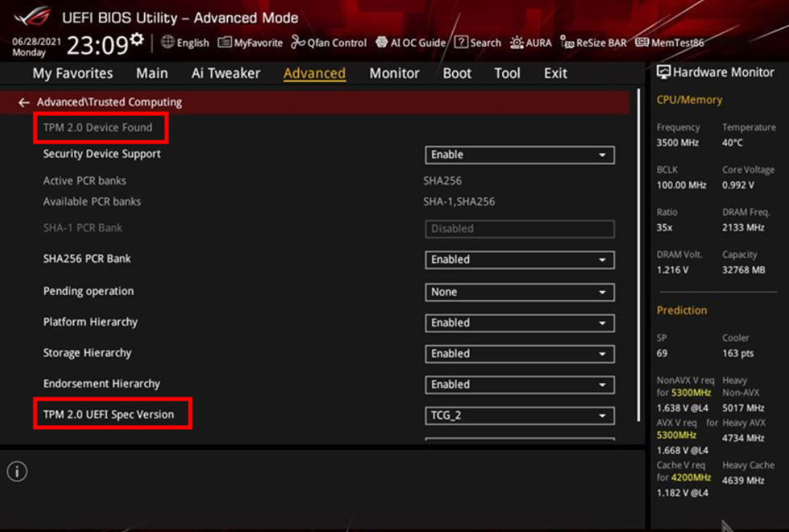Select the Endorsement Hierarchy label

coord(102,384)
